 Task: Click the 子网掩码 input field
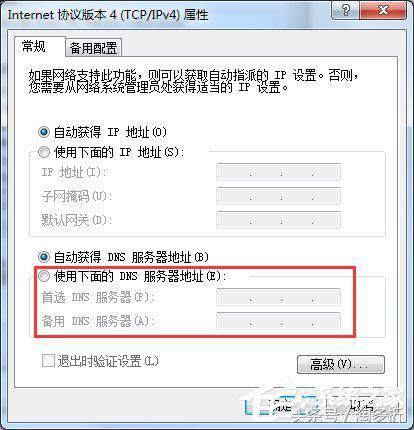tap(278, 196)
